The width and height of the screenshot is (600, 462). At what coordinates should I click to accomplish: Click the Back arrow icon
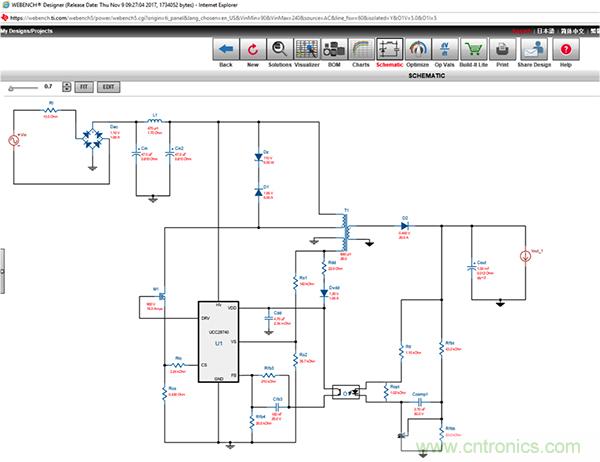tap(225, 50)
